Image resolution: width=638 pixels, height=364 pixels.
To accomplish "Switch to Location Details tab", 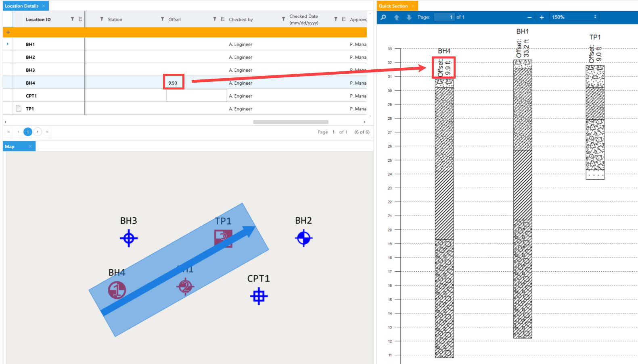I will (x=22, y=6).
